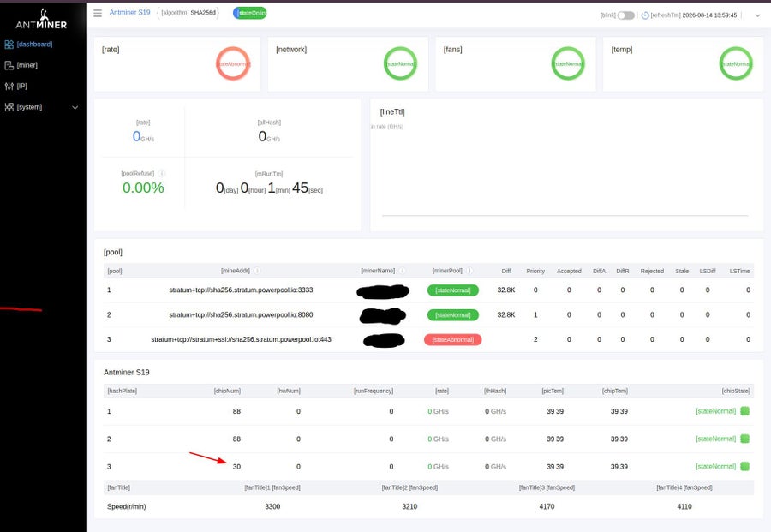
Task: Click pool 1 Diff value 32.8K
Action: pyautogui.click(x=506, y=290)
